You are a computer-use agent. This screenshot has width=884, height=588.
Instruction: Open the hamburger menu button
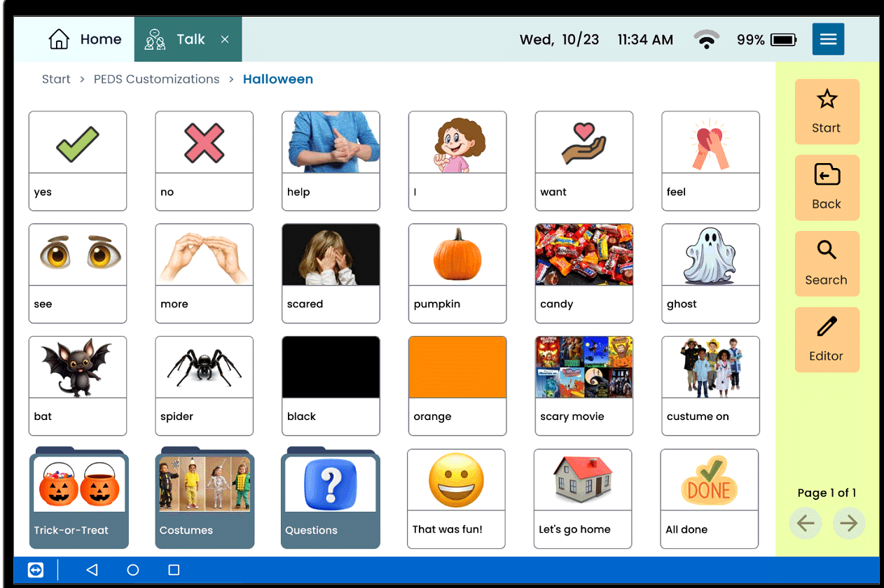pyautogui.click(x=828, y=39)
